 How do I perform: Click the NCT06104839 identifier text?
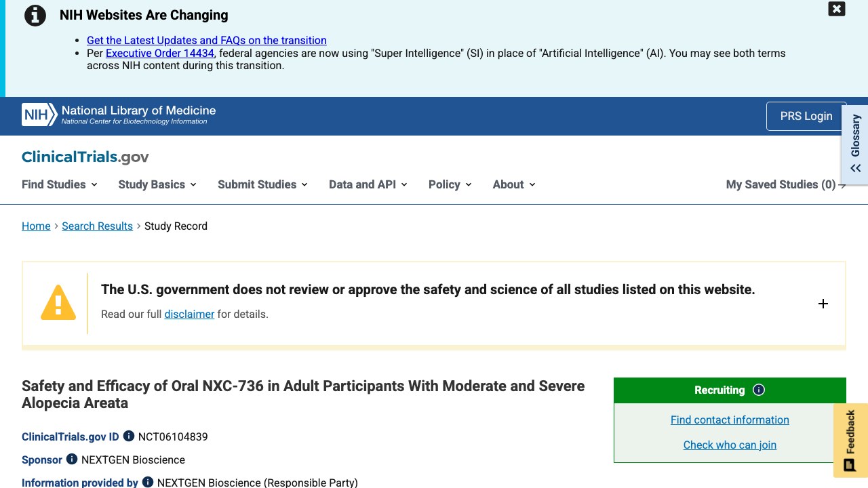[173, 436]
